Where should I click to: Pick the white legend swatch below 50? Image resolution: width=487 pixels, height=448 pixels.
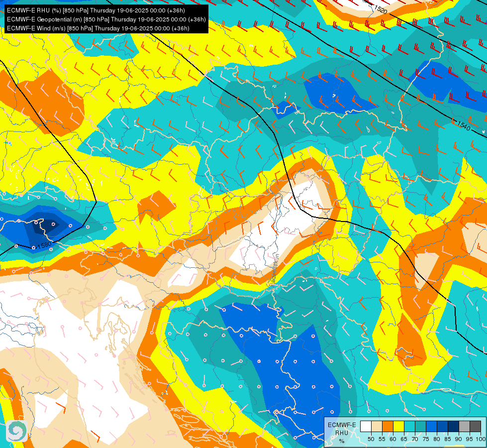[x=366, y=426]
